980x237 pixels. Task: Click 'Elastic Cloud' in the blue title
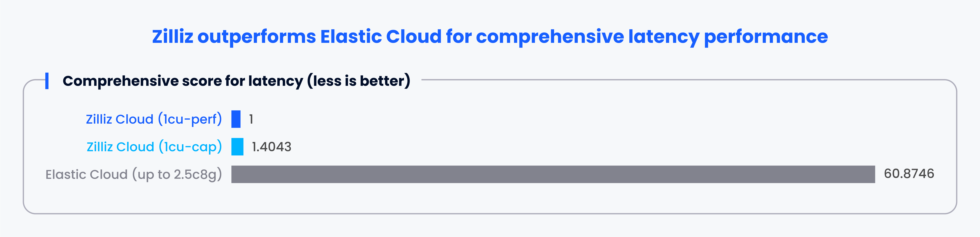coord(380,37)
